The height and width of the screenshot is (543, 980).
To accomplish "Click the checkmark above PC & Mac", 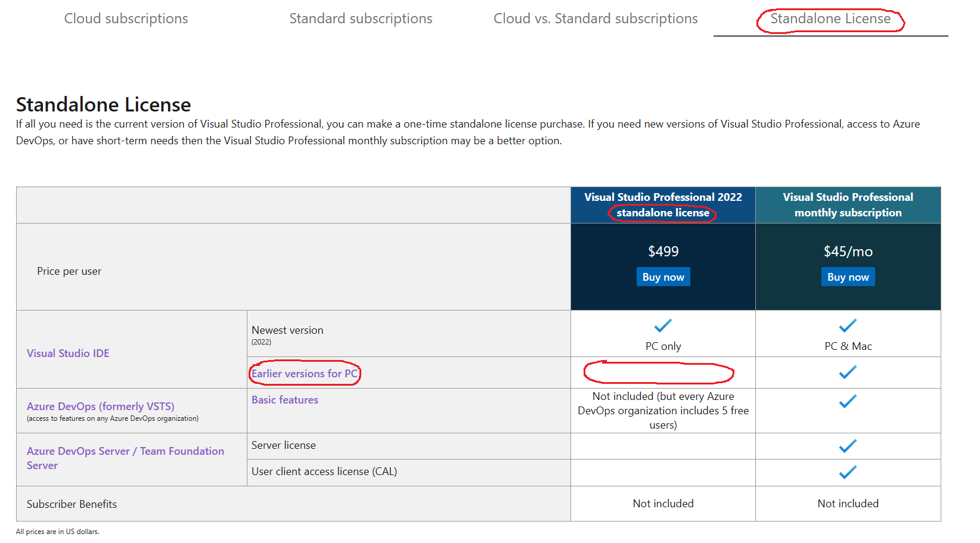I will pyautogui.click(x=848, y=325).
